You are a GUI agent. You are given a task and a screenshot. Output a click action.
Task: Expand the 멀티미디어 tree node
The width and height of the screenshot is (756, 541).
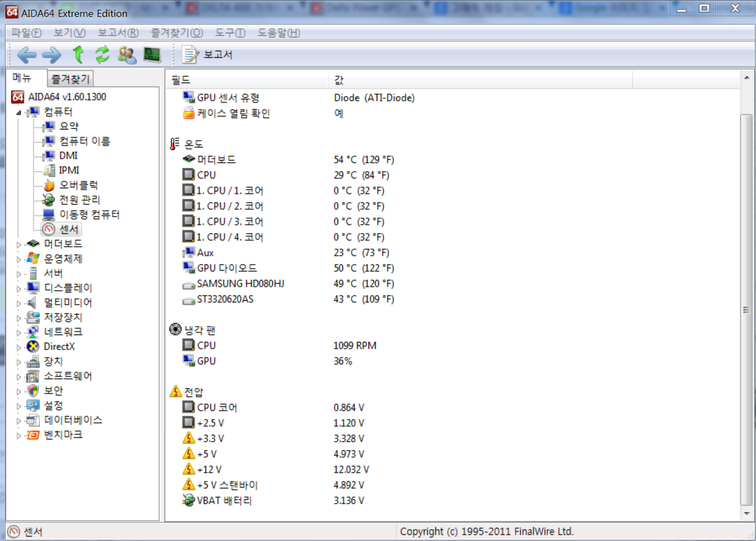pos(18,303)
